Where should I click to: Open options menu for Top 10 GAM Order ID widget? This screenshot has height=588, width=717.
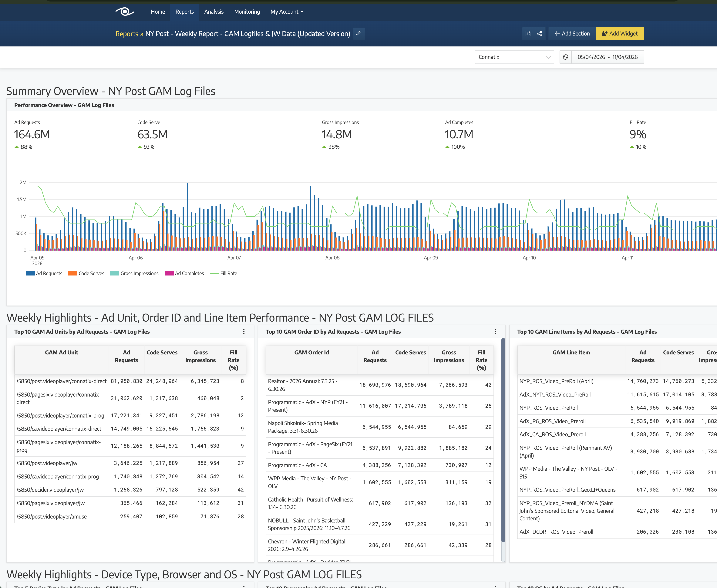click(x=495, y=332)
